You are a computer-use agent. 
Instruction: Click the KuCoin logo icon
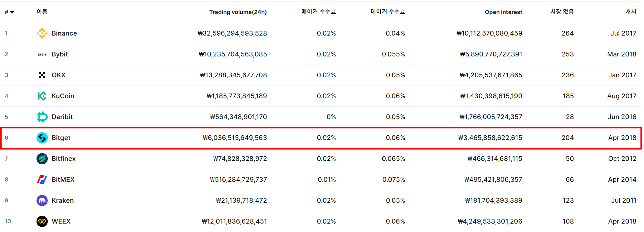pyautogui.click(x=42, y=96)
